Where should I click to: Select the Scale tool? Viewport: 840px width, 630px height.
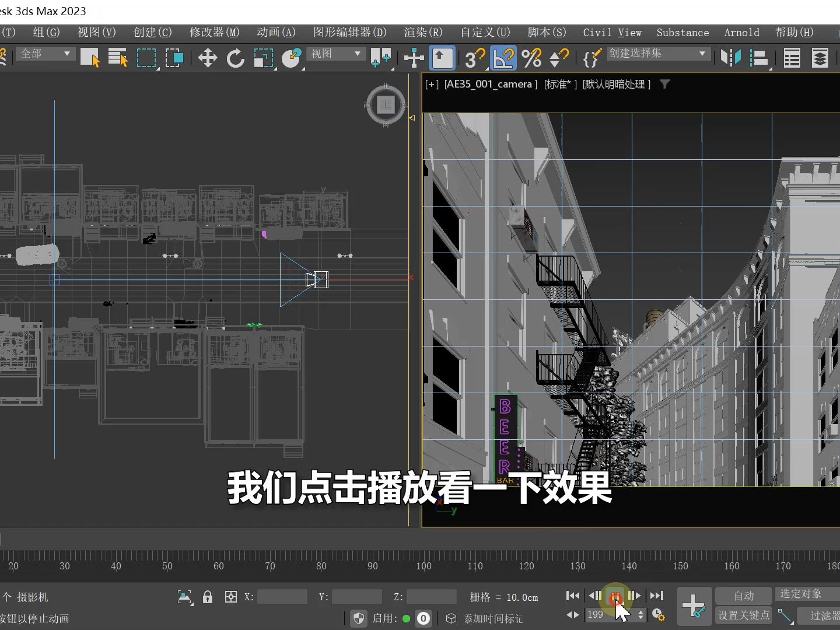pyautogui.click(x=264, y=58)
